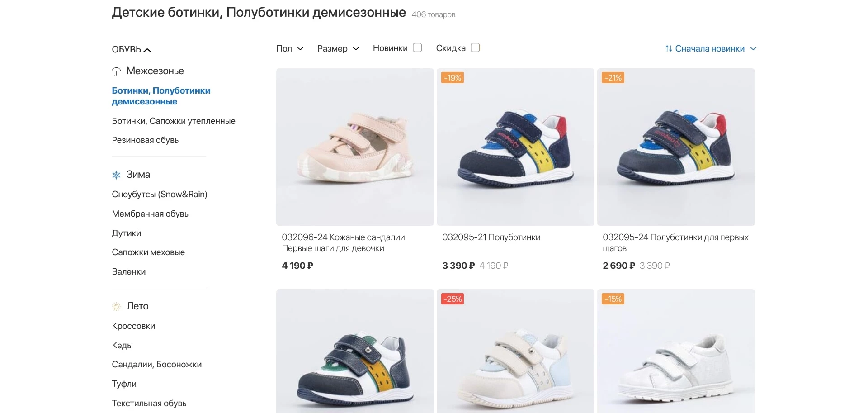Enable the Новинки checkbox
Viewport: 868px width, 413px height.
(x=417, y=48)
